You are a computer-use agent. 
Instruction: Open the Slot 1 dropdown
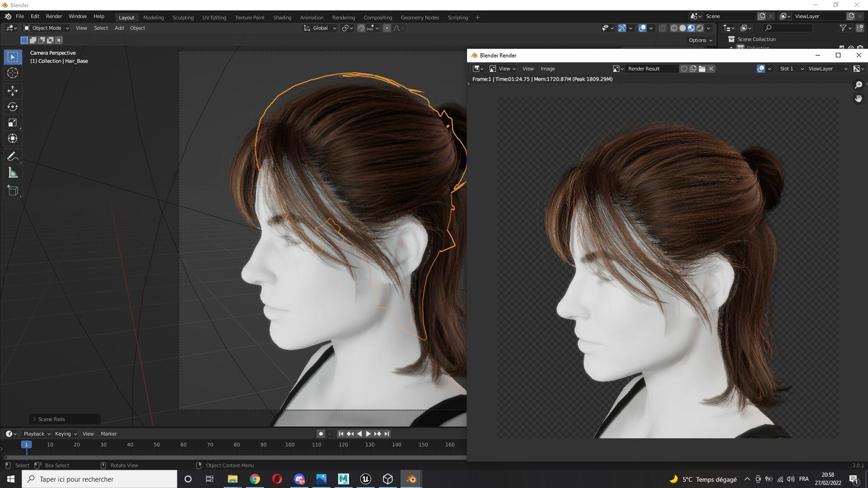(791, 69)
